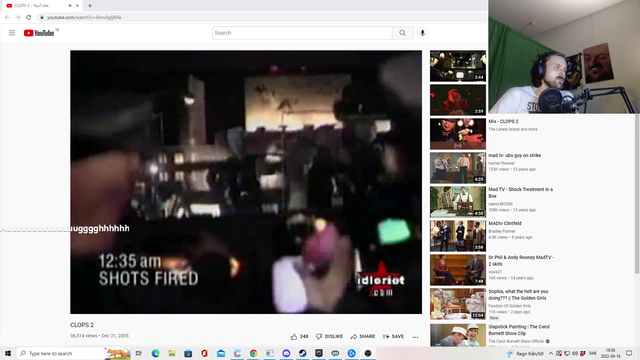This screenshot has height=360, width=640.
Task: Click the page vertical scrollbar
Action: click(x=637, y=194)
